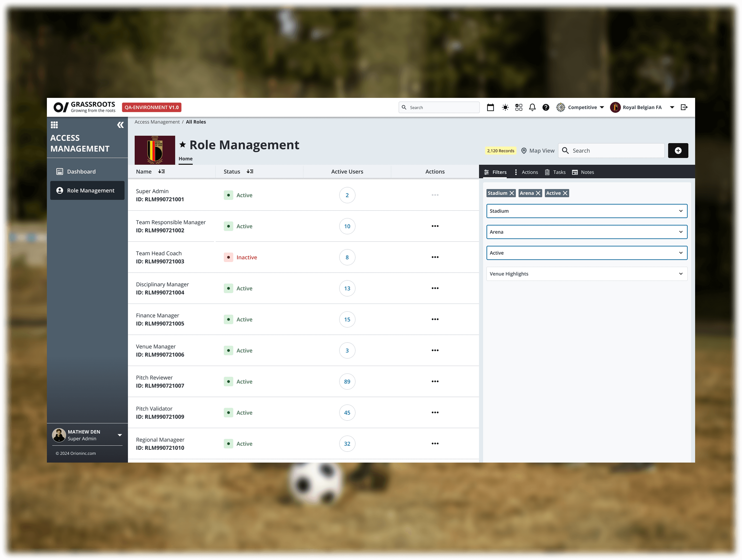This screenshot has width=742, height=560.
Task: Open the notifications bell
Action: click(532, 107)
